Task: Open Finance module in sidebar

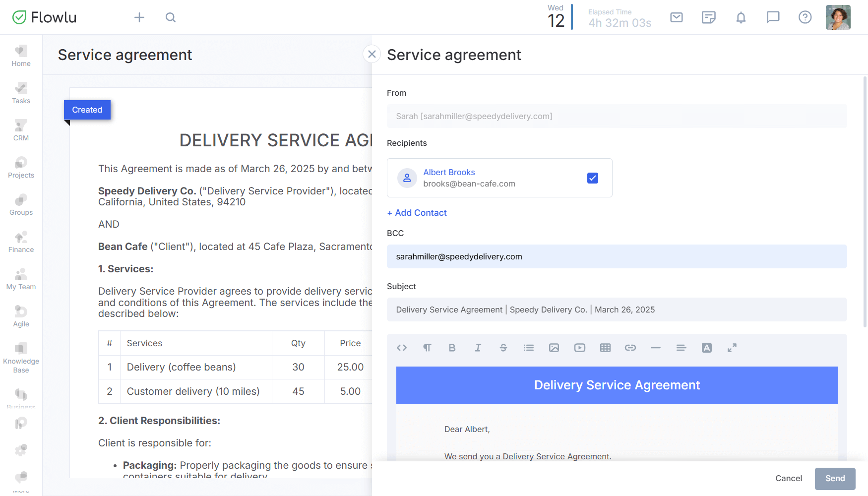Action: (x=21, y=242)
